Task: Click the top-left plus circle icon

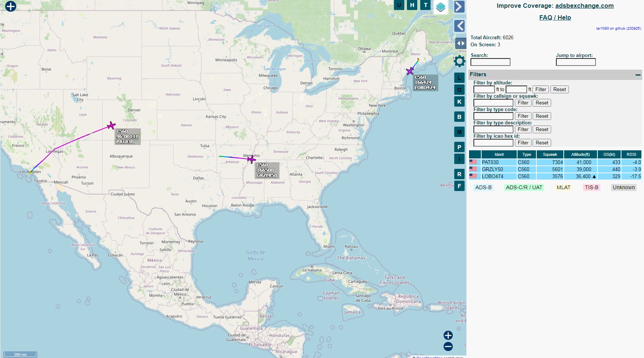Action: [x=11, y=6]
